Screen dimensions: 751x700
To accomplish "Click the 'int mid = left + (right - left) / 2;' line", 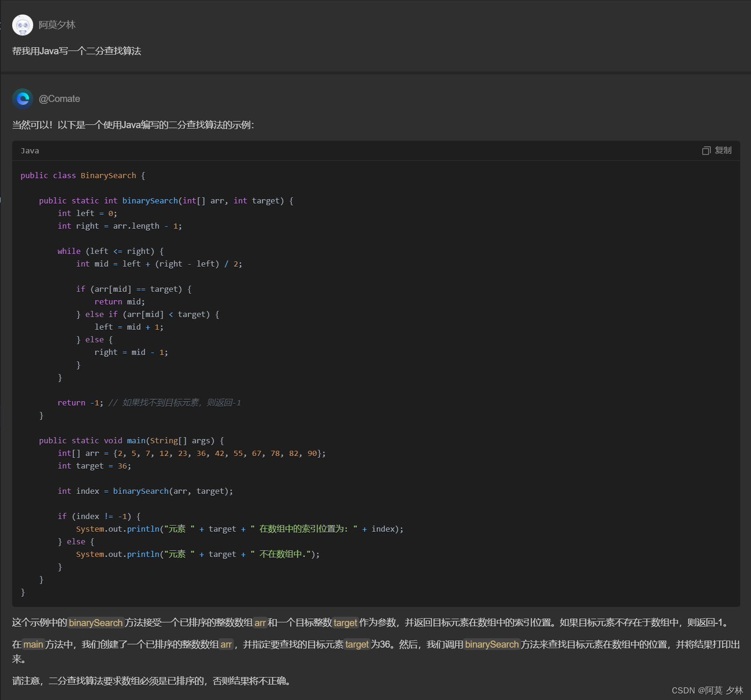I will click(x=159, y=264).
